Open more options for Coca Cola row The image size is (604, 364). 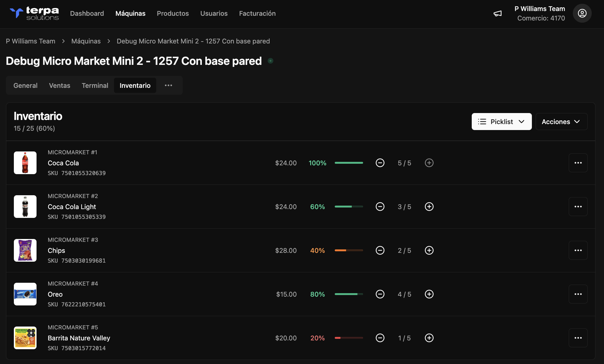[x=578, y=163]
